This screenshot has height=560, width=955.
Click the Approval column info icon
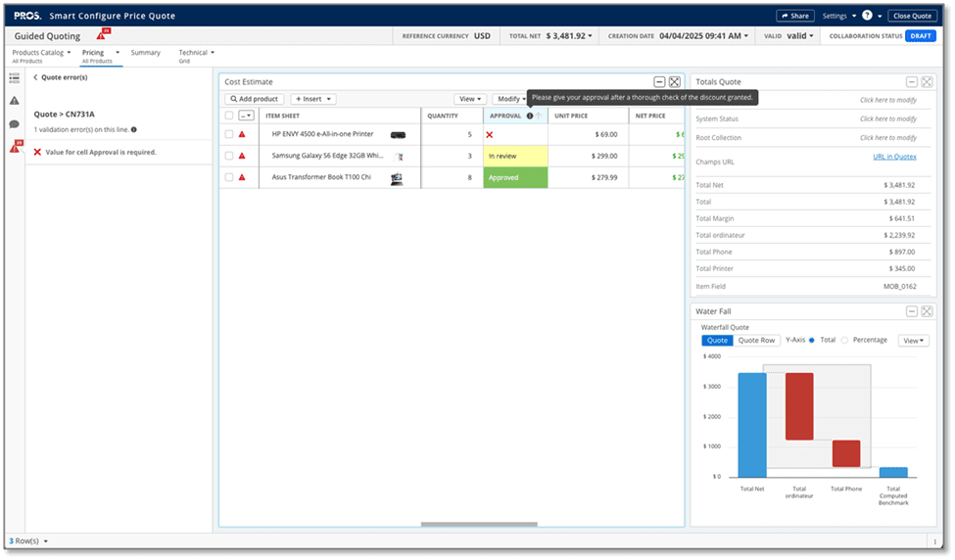click(530, 116)
